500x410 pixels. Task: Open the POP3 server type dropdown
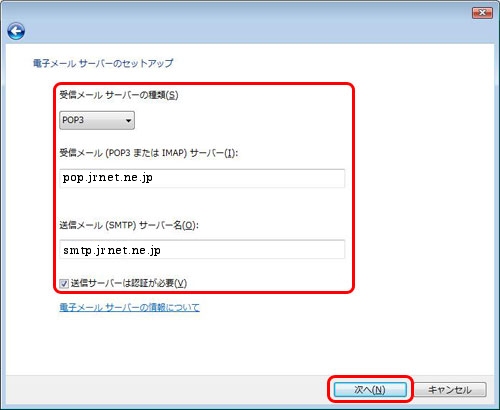point(97,120)
